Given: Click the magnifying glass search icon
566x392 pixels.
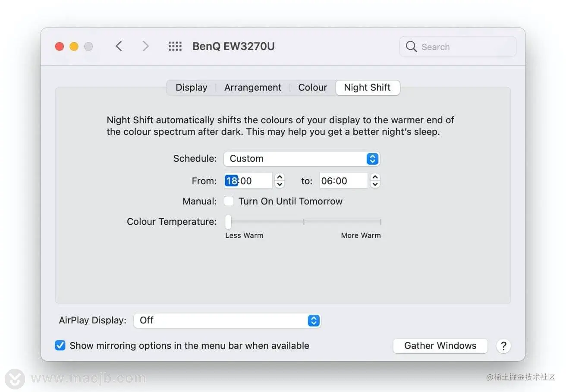Looking at the screenshot, I should (412, 47).
